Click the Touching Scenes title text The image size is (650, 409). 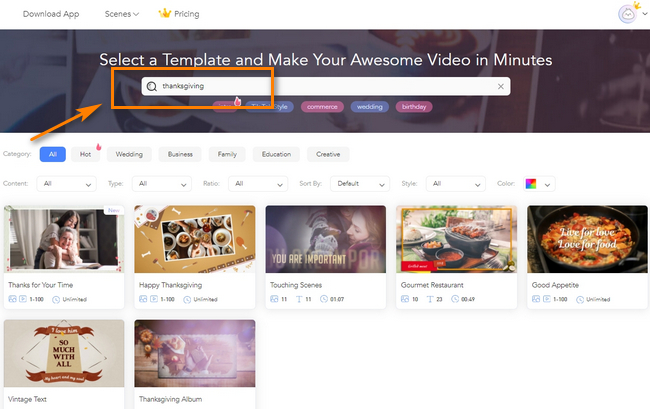click(296, 285)
